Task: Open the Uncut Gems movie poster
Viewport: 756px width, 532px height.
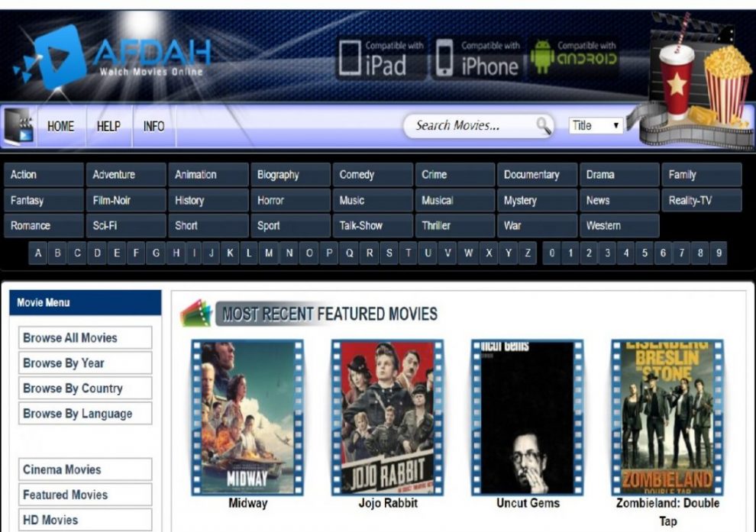Action: coord(528,418)
